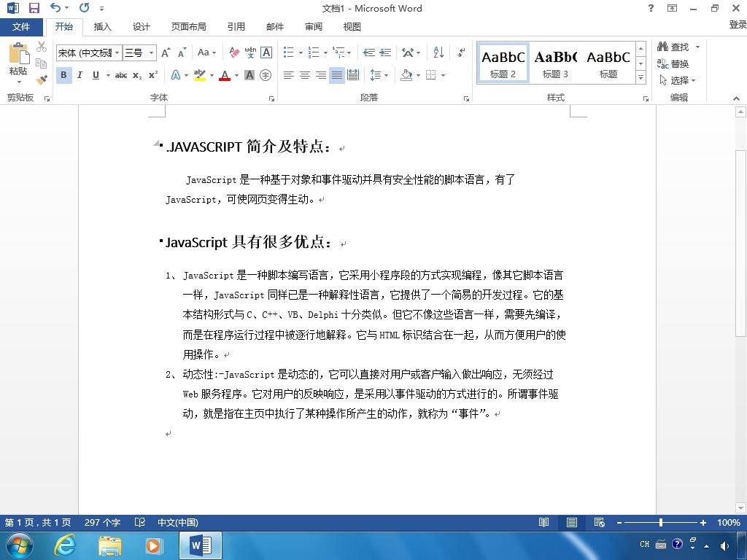The height and width of the screenshot is (560, 747).
Task: Clear all formatting with the eraser icon
Action: click(x=234, y=52)
